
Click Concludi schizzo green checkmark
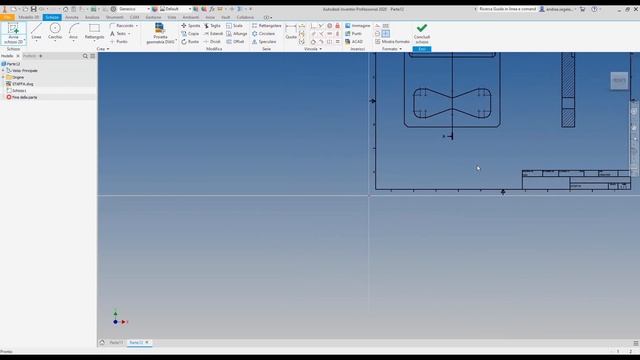(x=422, y=33)
